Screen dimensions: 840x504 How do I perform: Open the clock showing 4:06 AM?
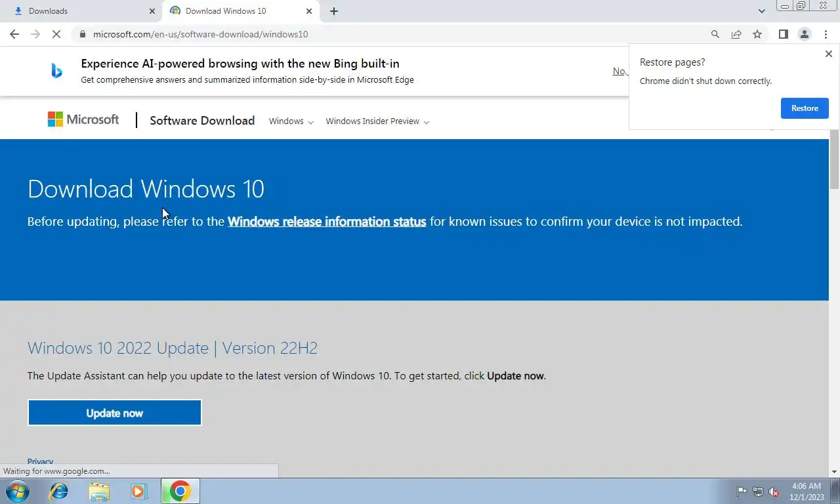click(x=807, y=492)
